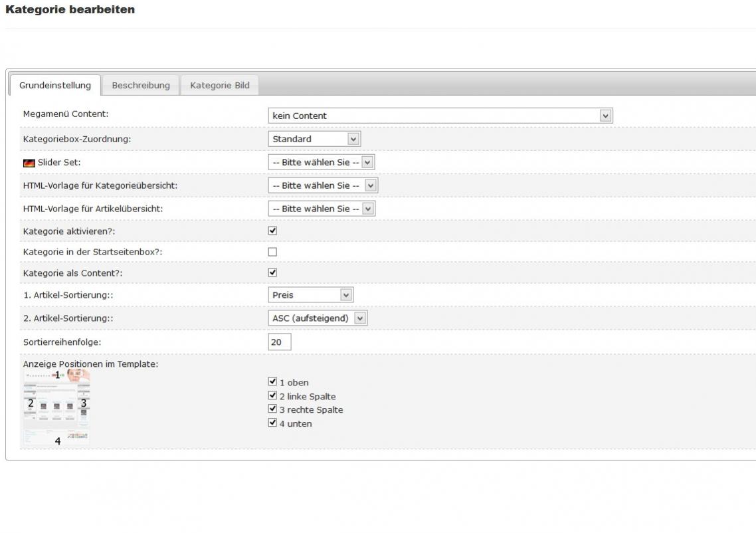This screenshot has width=756, height=533.
Task: Choose HTML-Vorlage für Kategorieübersicht dropdown
Action: click(x=323, y=185)
